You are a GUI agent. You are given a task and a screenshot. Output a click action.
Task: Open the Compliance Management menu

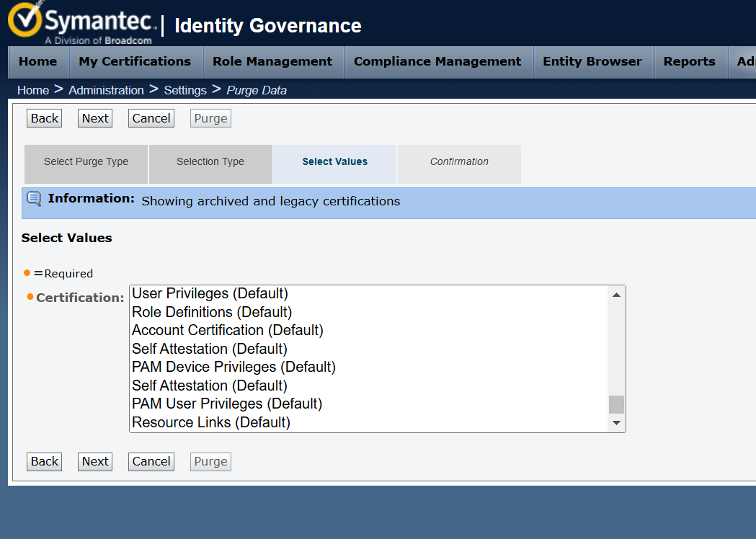pyautogui.click(x=437, y=62)
